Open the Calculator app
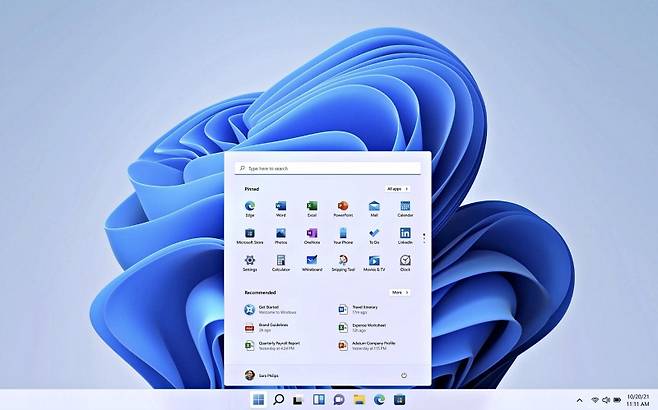Viewport: 658px width, 410px height. [x=281, y=261]
